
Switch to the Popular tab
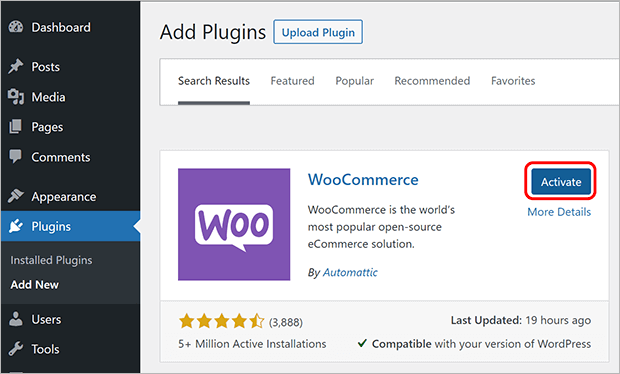pyautogui.click(x=354, y=81)
